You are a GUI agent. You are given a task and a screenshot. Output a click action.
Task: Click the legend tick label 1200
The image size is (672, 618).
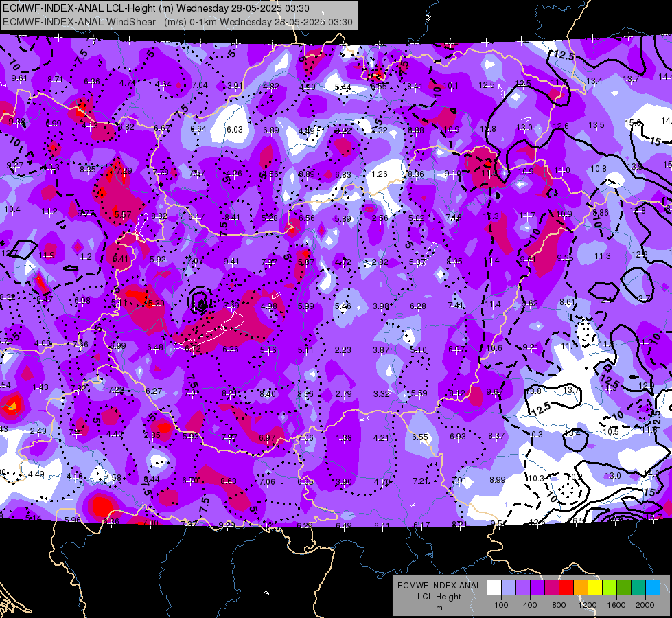(x=588, y=605)
